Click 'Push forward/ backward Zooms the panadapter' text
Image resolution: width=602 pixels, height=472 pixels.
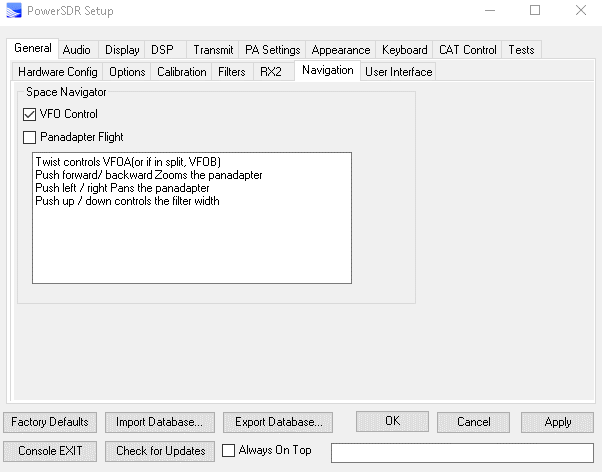point(149,175)
